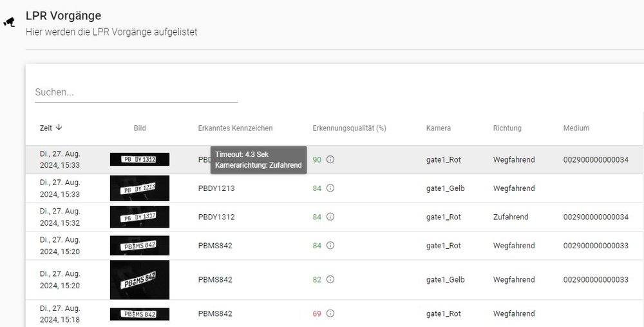Select the PBDY1312 Zufahrend row plate text

(216, 217)
